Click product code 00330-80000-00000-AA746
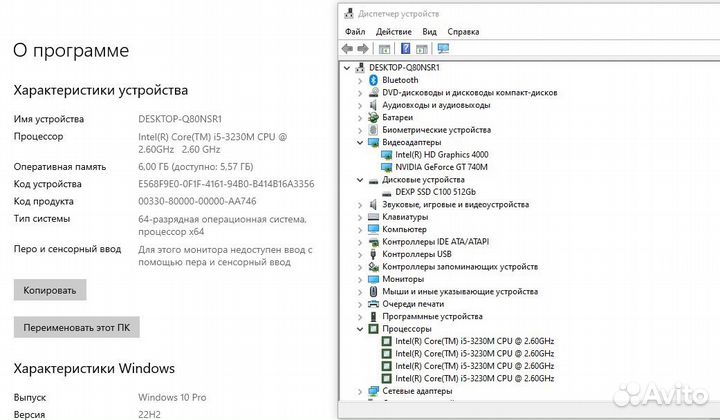720x420 pixels. pos(197,201)
